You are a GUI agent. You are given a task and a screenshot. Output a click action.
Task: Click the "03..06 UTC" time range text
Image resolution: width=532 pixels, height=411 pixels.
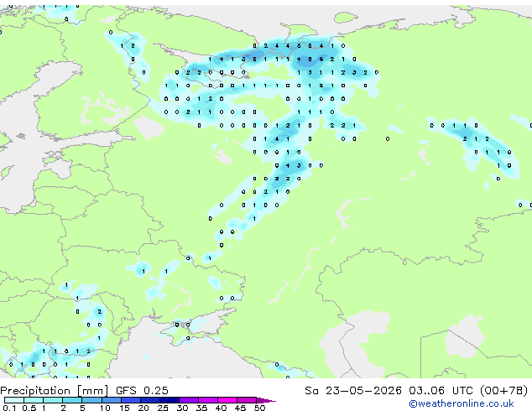pos(441,391)
